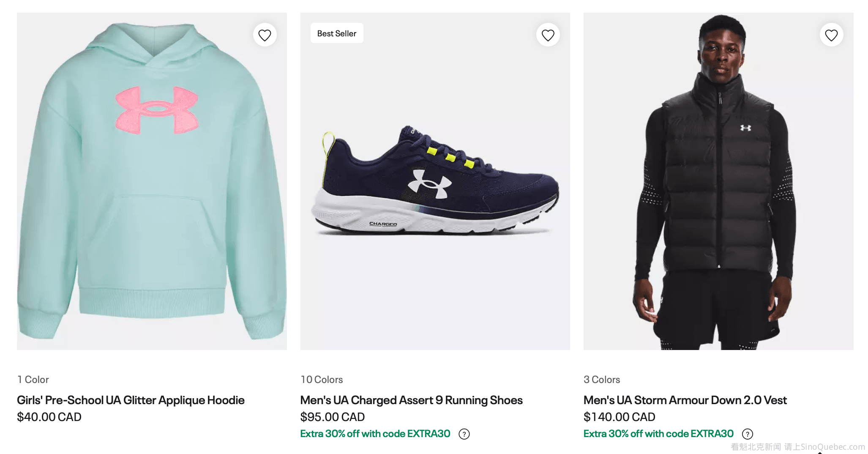868x454 pixels.
Task: Click EXTRA30 promo text under down vest
Action: 658,434
